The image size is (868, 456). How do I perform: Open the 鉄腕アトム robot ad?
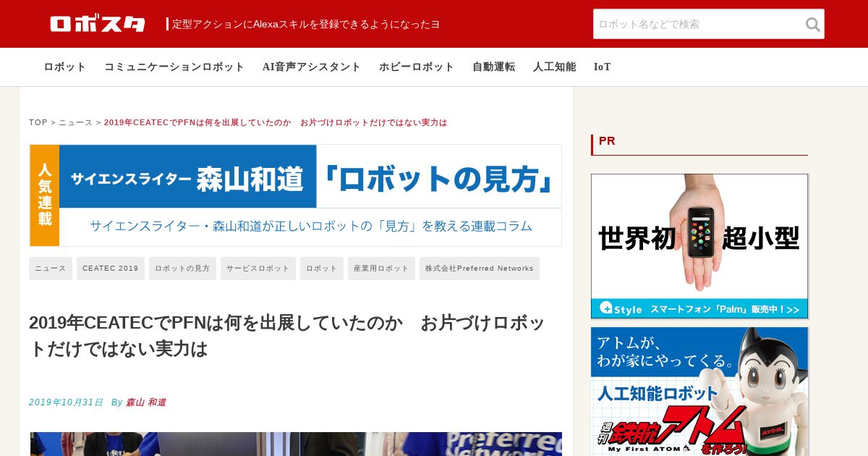tap(699, 392)
